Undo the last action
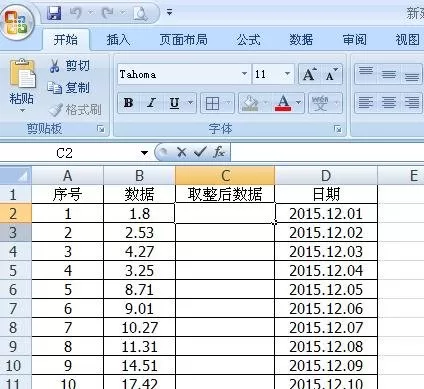This screenshot has height=389, width=424. [x=76, y=13]
